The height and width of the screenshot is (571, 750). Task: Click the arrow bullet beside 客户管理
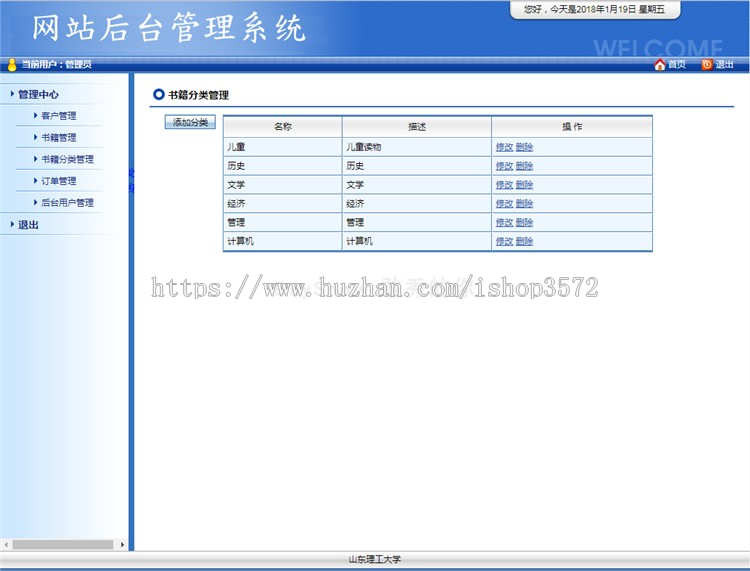click(35, 115)
